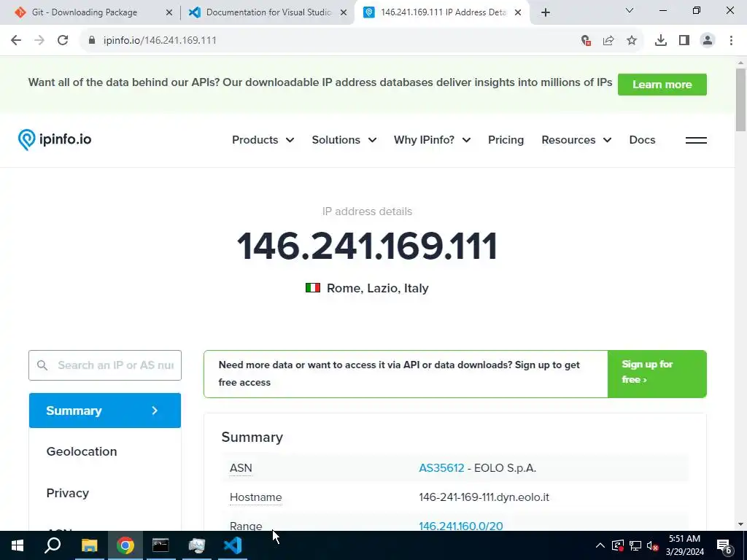The width and height of the screenshot is (747, 560).
Task: Open the hamburger menu icon
Action: 696,140
